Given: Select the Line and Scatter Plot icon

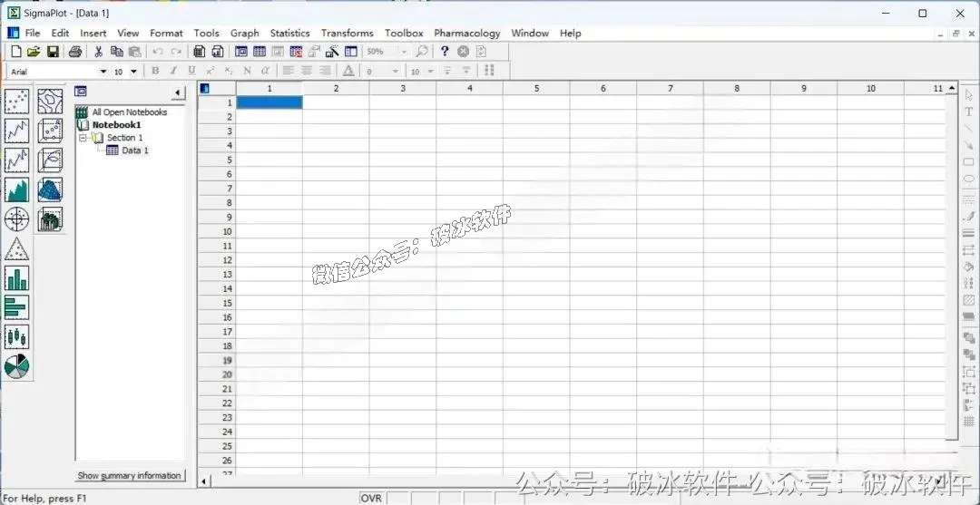Looking at the screenshot, I should pyautogui.click(x=17, y=160).
